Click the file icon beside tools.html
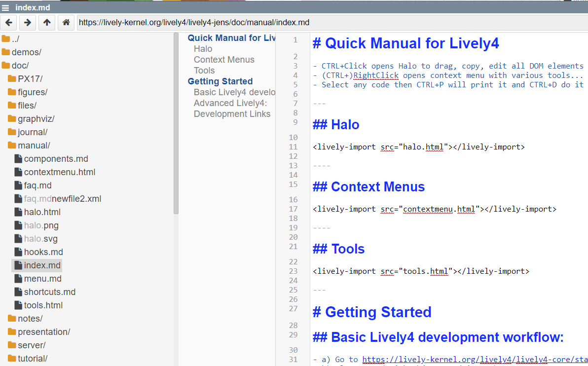588x366 pixels. point(18,305)
